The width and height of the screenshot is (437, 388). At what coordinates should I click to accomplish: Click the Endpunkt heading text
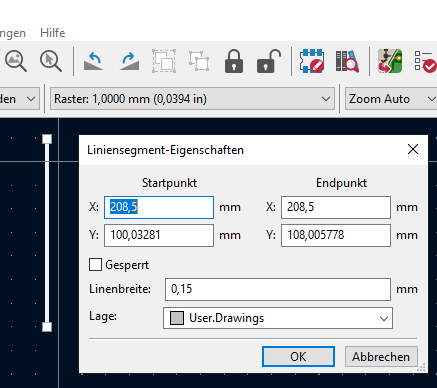pyautogui.click(x=341, y=183)
